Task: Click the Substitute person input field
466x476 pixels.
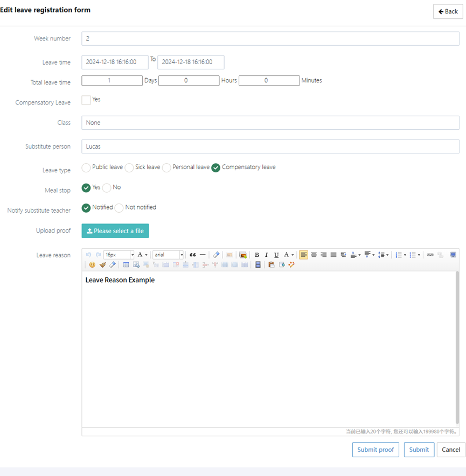Action: (x=270, y=146)
